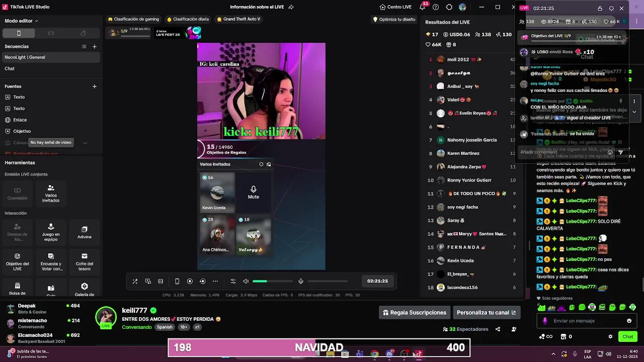Image resolution: width=644 pixels, height=362 pixels.
Task: Adjust the green speaker volume slider
Action: [272, 281]
